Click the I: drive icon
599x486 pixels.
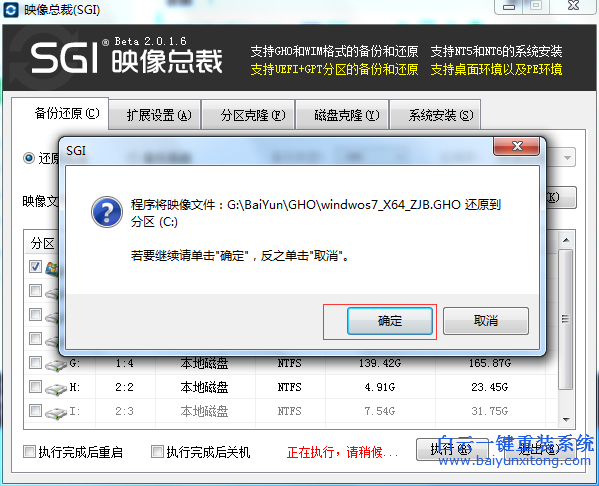[56, 413]
